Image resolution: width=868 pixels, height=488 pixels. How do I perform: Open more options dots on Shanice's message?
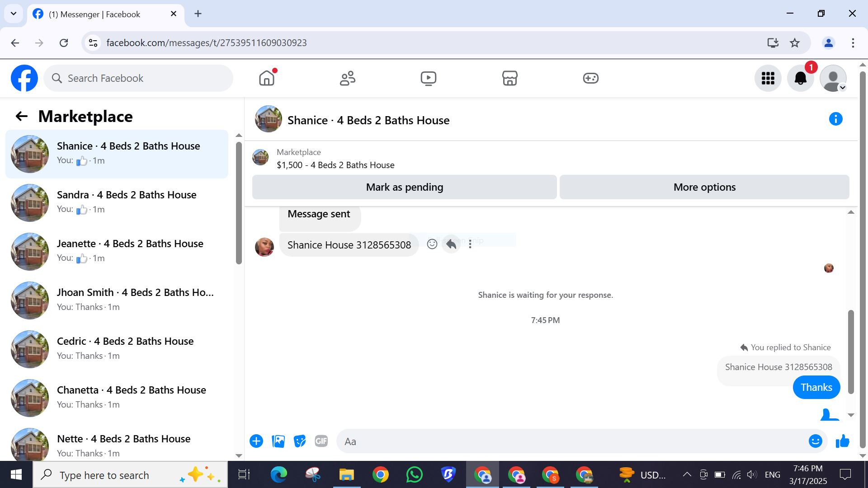(470, 244)
